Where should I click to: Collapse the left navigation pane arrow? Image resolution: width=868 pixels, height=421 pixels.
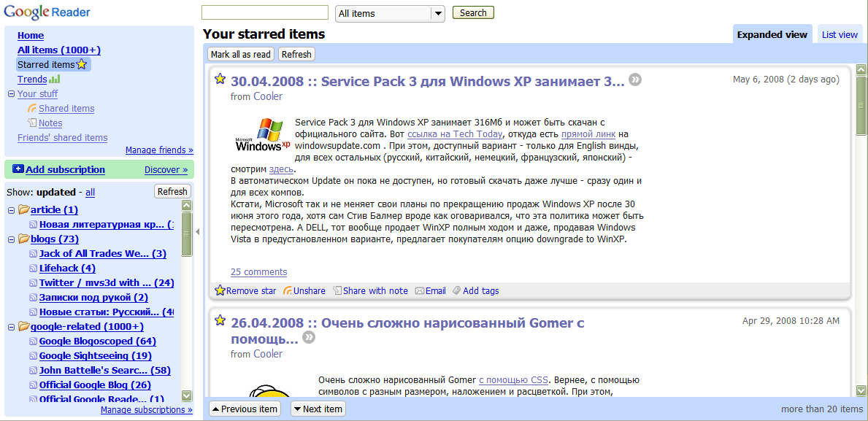(198, 232)
